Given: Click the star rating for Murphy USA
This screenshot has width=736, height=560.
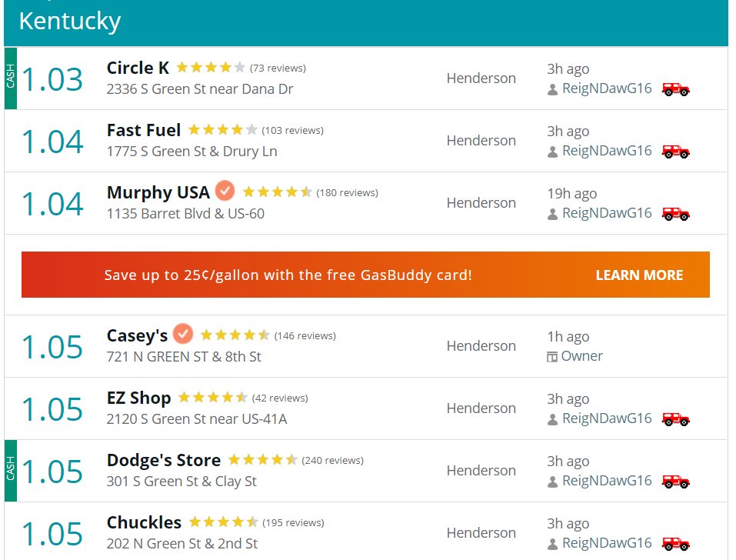Looking at the screenshot, I should tap(278, 192).
